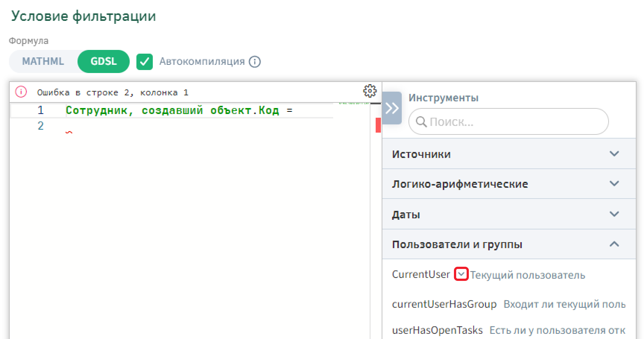Screen dimensions: 644x339
Task: Click the search magnifier icon
Action: coord(421,122)
